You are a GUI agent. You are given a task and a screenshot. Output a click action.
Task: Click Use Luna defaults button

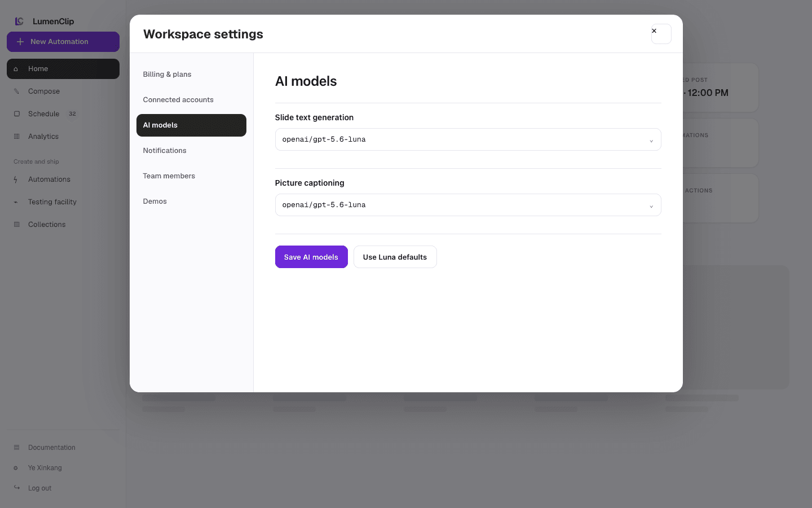[395, 257]
